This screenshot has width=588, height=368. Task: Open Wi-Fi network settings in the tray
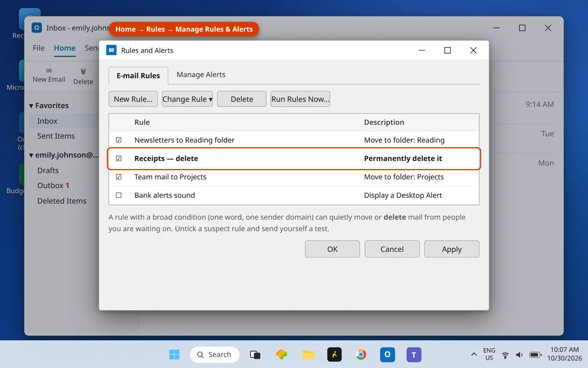pos(505,355)
